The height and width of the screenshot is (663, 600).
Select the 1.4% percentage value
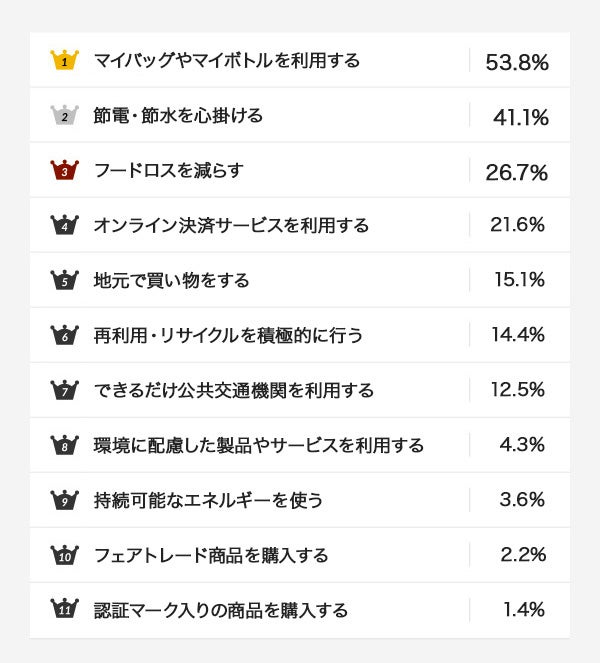(524, 609)
